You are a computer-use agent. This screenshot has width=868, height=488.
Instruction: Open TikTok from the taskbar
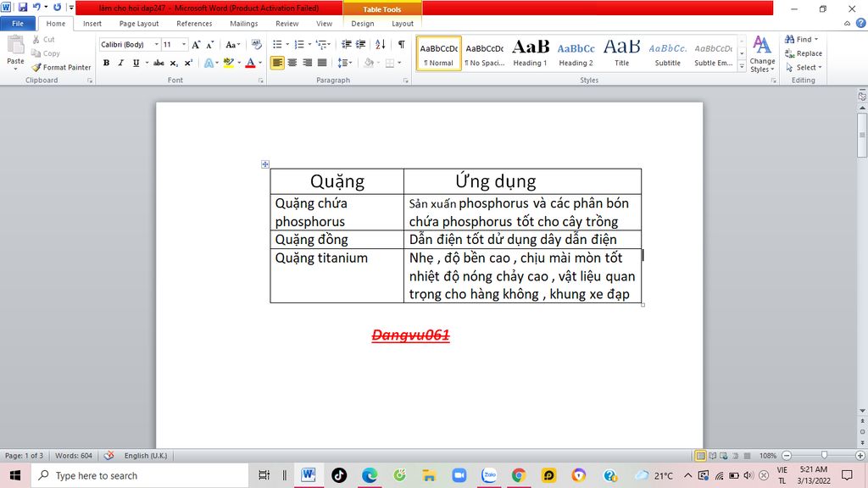pyautogui.click(x=339, y=475)
